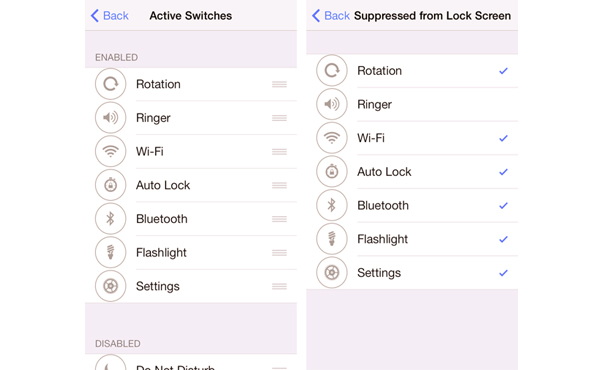Grab reorder handle for Rotation switch
This screenshot has width=600, height=370.
pyautogui.click(x=279, y=84)
